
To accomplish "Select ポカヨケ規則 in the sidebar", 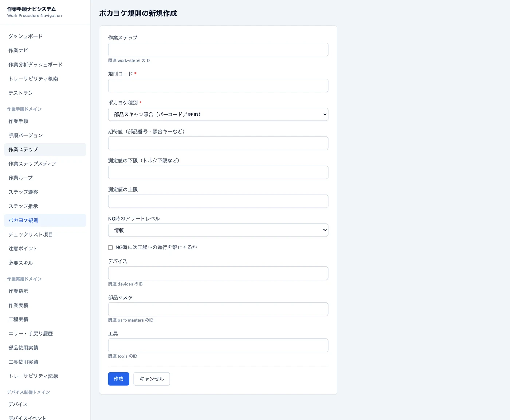I will (45, 221).
